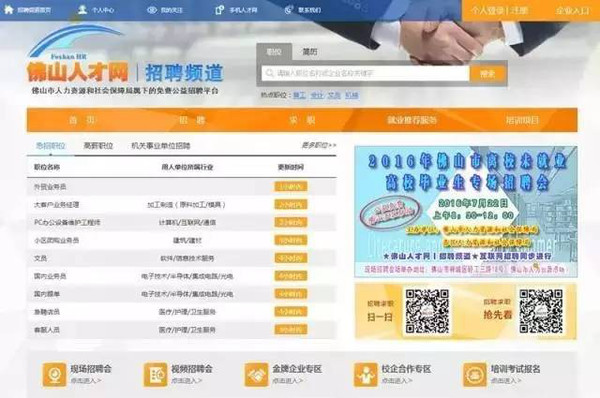Click the eye icon for 我的关注
600x398 pixels.
[152, 10]
